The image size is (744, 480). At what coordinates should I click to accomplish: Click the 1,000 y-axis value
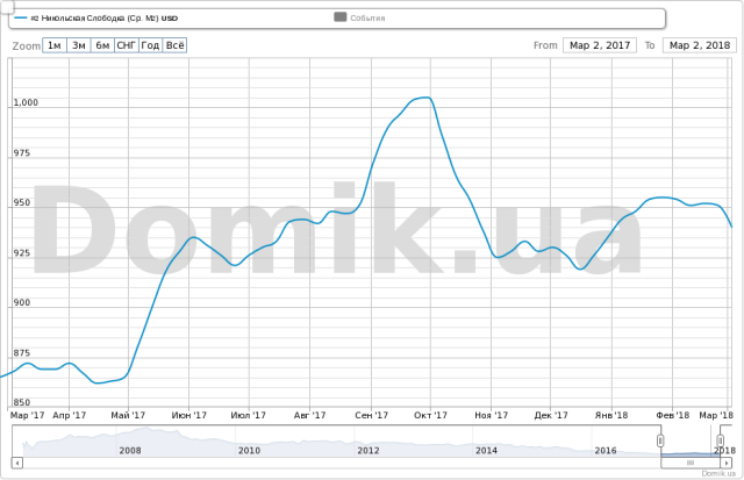(x=26, y=103)
